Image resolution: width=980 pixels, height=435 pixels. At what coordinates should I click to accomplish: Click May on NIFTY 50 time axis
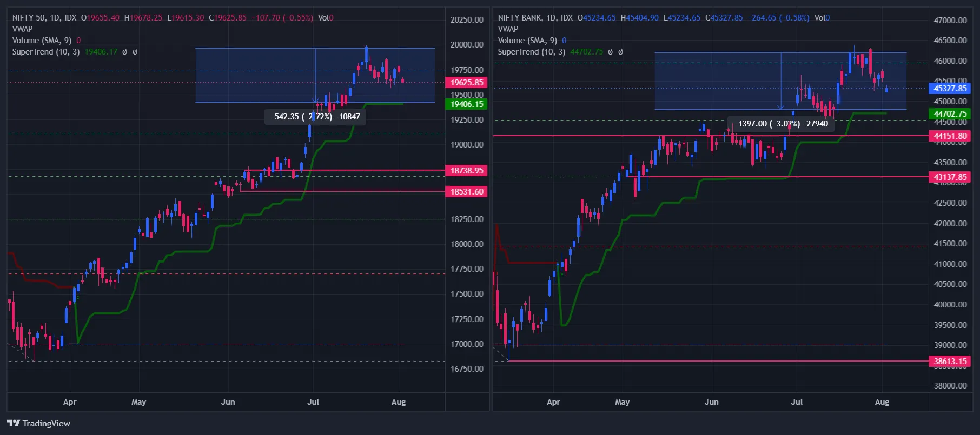(139, 402)
